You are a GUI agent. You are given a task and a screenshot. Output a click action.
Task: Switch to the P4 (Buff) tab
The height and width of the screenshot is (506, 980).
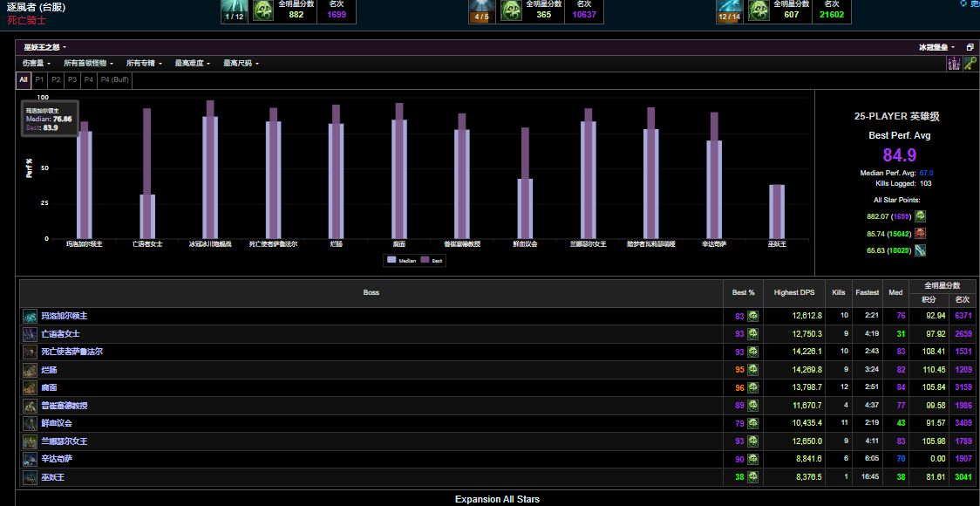coord(114,79)
